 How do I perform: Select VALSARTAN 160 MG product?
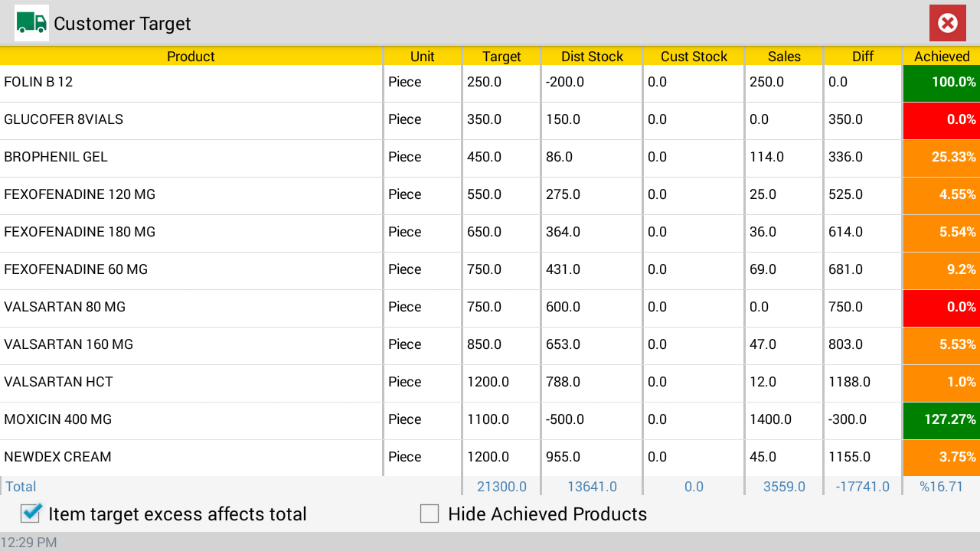(x=490, y=346)
